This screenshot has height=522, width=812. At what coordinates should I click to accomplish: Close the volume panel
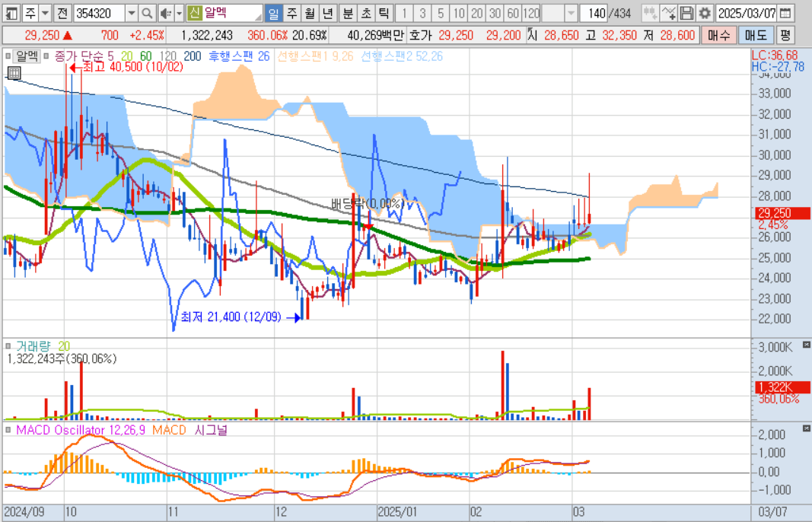(806, 345)
